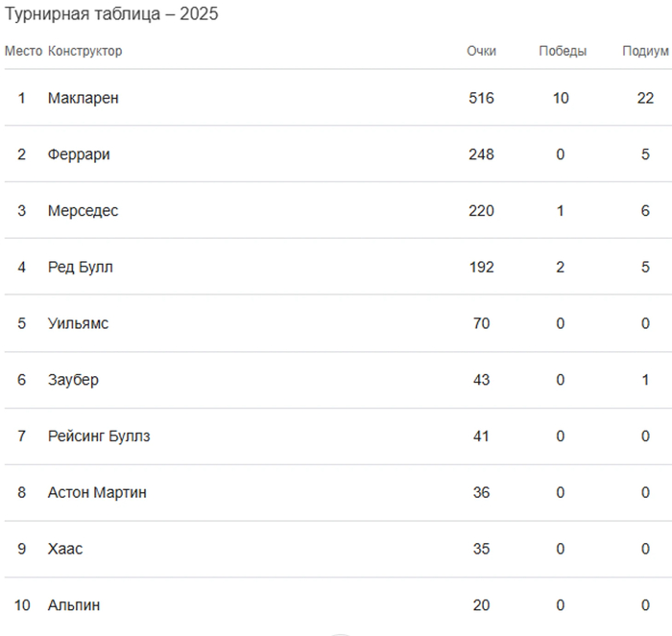Open the Феррари constructor entry
Viewport: 672px width, 636px height.
pos(79,154)
